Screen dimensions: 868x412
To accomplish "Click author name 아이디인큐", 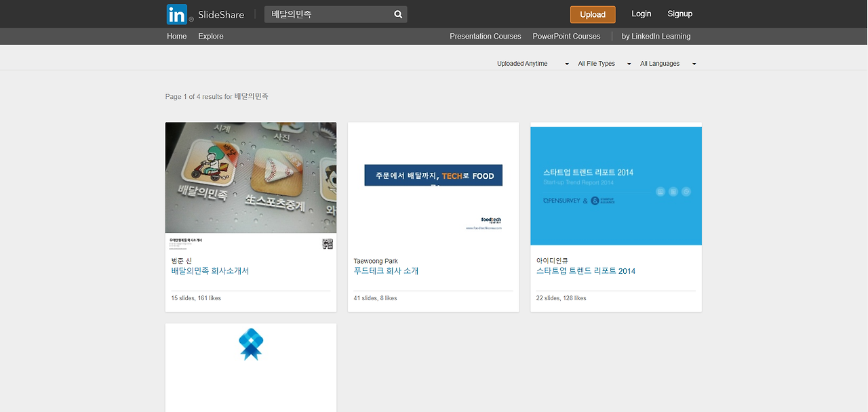I will coord(552,261).
